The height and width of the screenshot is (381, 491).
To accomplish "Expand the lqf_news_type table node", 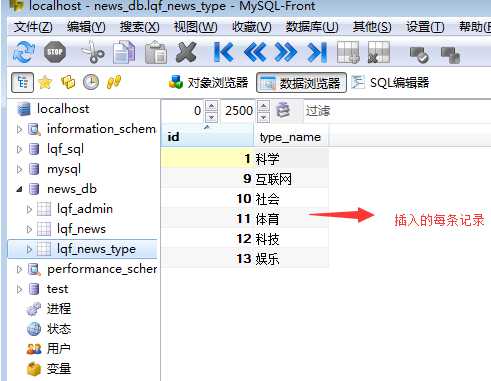I will coord(29,249).
